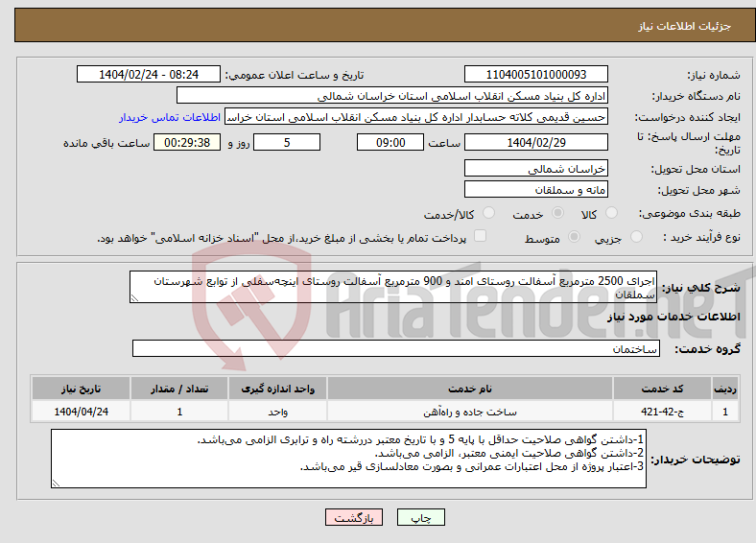Click the چاپ print button
This screenshot has width=756, height=543.
coord(421,517)
